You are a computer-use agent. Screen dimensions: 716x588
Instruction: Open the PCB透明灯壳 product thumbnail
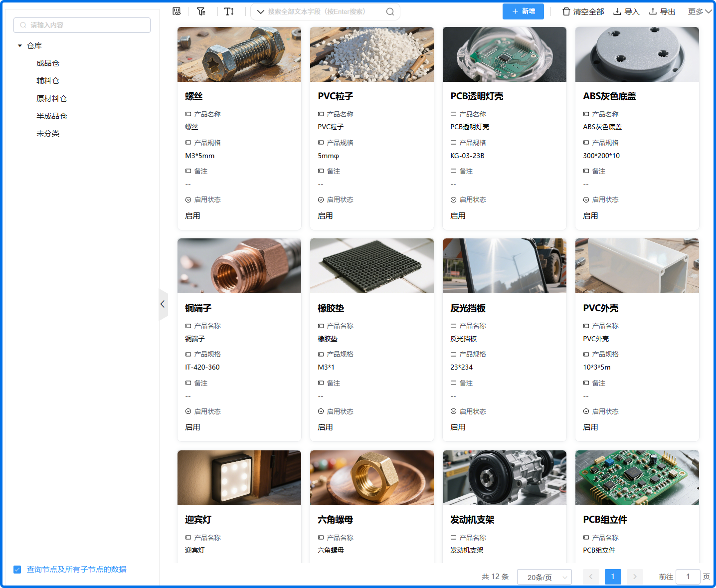point(504,54)
